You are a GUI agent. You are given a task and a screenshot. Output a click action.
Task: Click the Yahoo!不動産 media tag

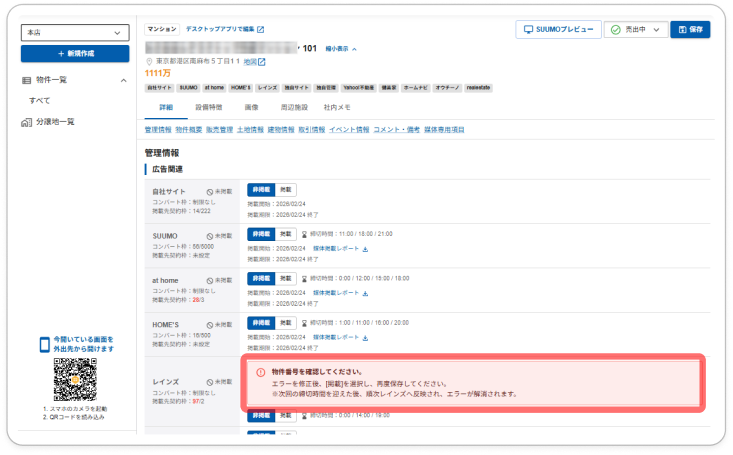click(x=359, y=88)
